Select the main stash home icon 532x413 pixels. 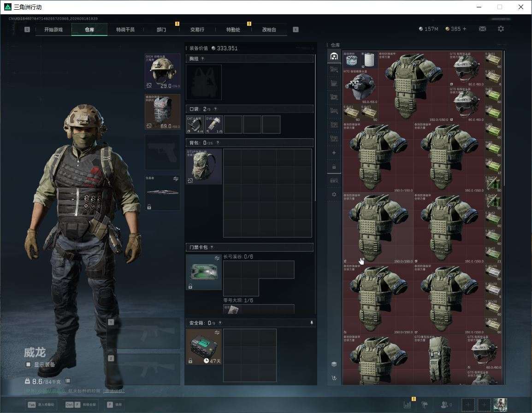(x=334, y=56)
